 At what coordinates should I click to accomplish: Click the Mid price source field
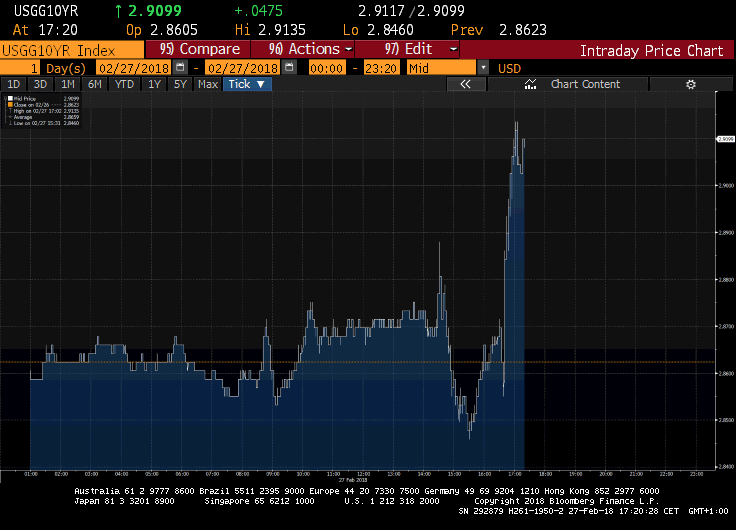(x=442, y=68)
